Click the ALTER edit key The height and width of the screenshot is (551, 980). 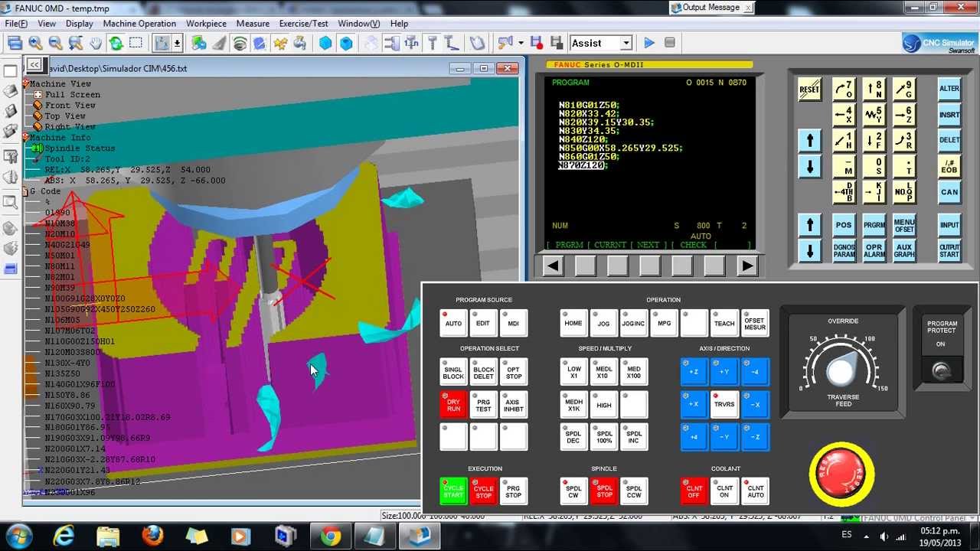coord(949,89)
